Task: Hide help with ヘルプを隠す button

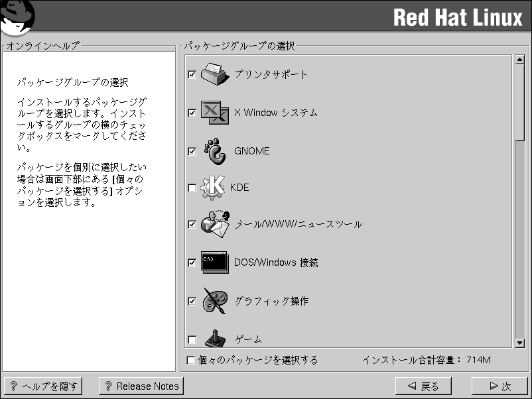Action: 43,386
